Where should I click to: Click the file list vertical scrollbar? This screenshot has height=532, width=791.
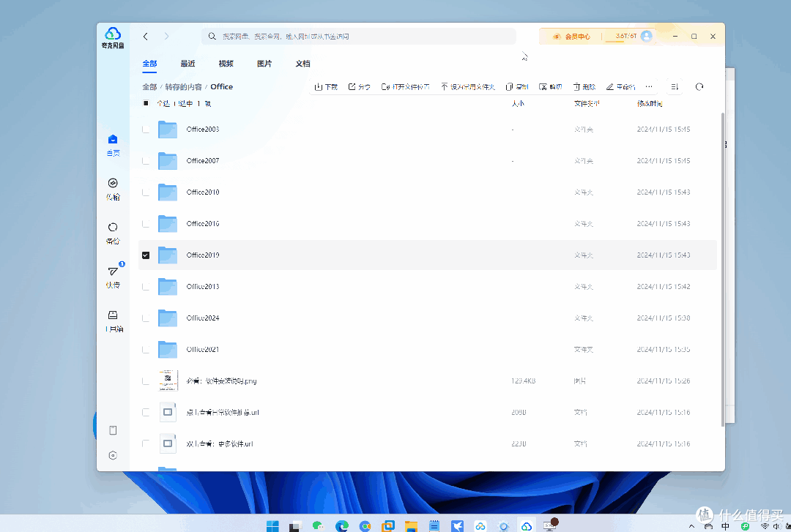tap(722, 270)
